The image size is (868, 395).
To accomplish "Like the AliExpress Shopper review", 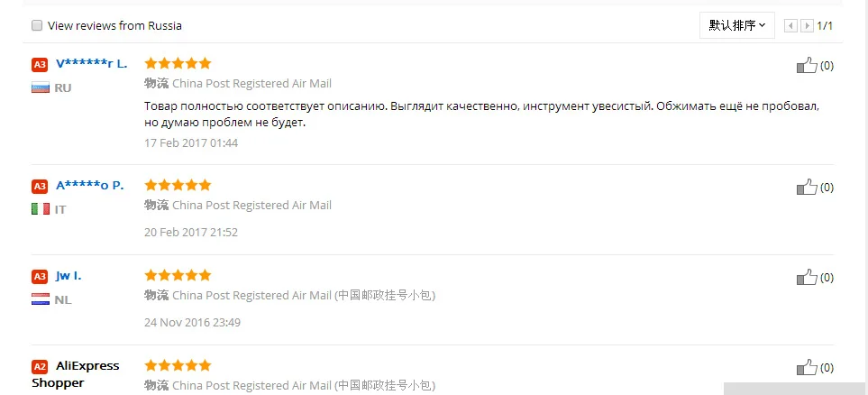I will [807, 367].
